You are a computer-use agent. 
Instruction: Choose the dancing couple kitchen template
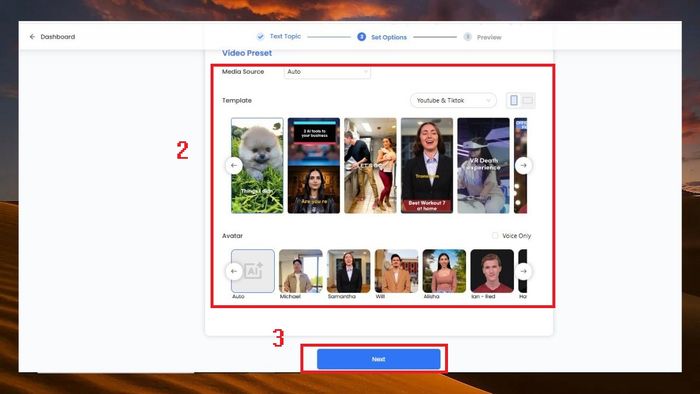pos(370,166)
